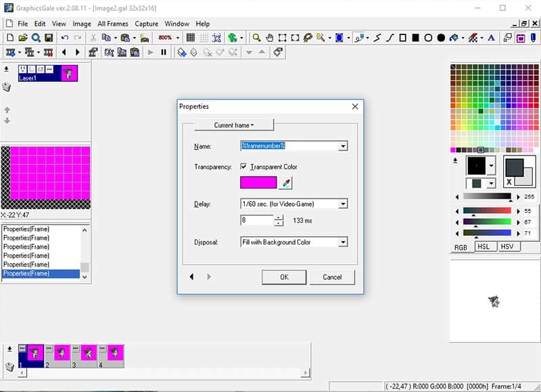Image resolution: width=541 pixels, height=392 pixels.
Task: Click the magenta transparent color swatch
Action: tap(258, 182)
